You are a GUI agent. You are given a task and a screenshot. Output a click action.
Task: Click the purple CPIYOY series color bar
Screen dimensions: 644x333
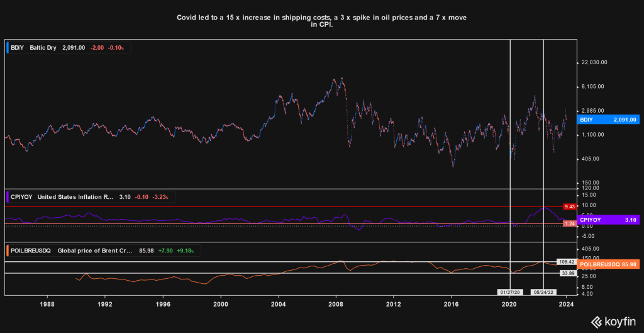tap(6, 197)
